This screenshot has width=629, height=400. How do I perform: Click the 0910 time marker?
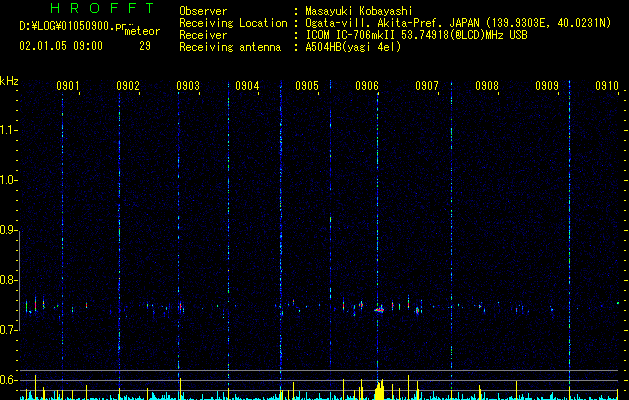(607, 86)
